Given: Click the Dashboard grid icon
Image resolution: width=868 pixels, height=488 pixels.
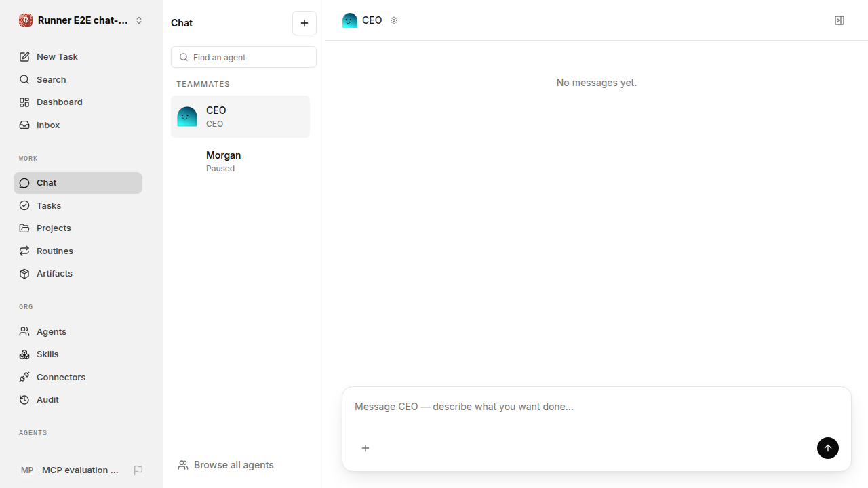Looking at the screenshot, I should [x=24, y=102].
